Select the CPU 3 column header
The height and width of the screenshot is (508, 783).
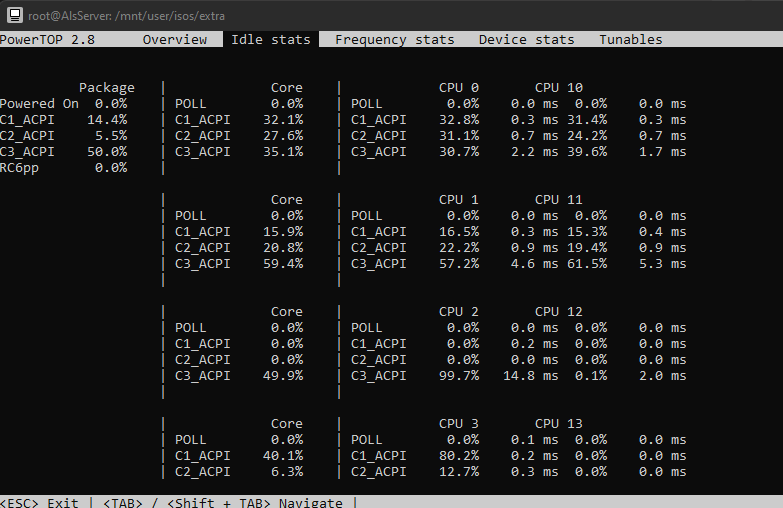coord(459,424)
